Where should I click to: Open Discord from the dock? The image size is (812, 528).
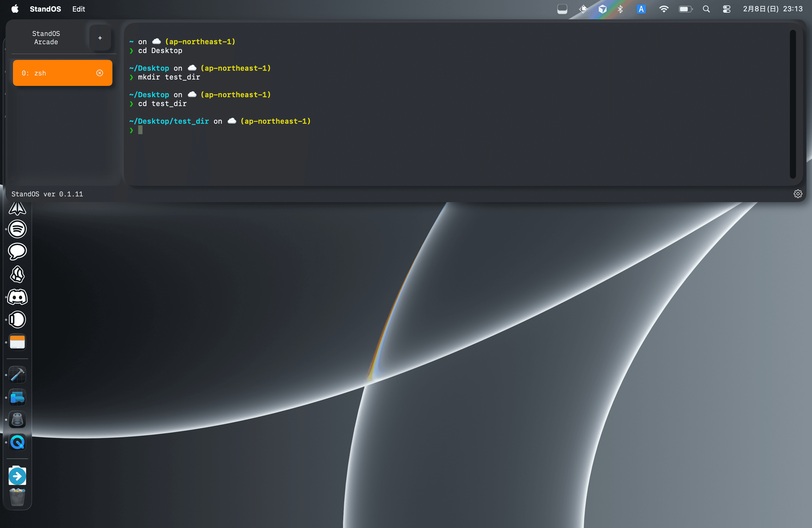tap(17, 297)
